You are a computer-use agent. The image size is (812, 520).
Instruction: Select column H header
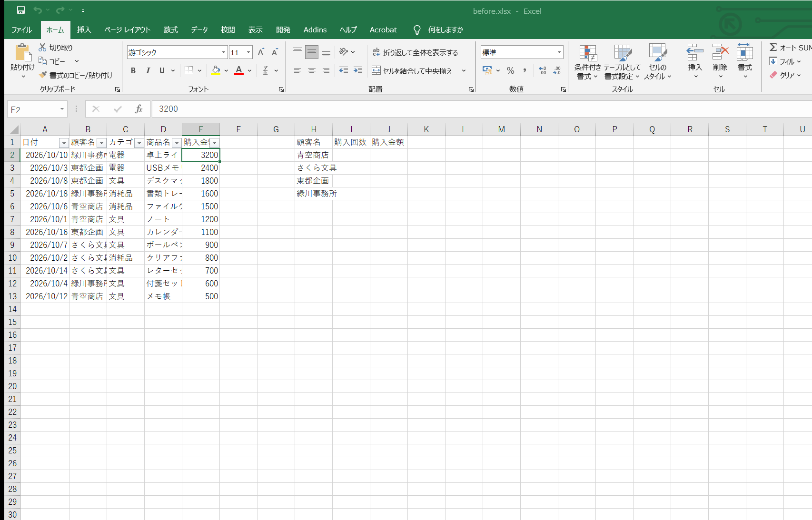[314, 129]
